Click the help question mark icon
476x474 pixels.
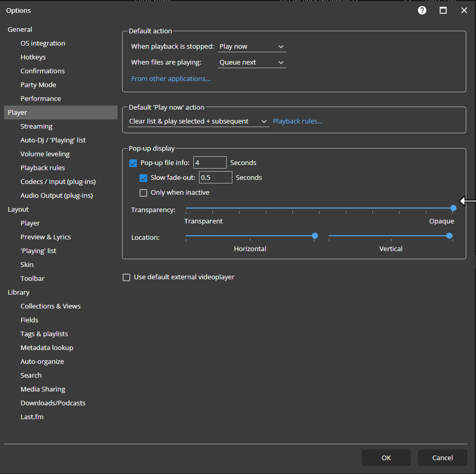(x=422, y=10)
